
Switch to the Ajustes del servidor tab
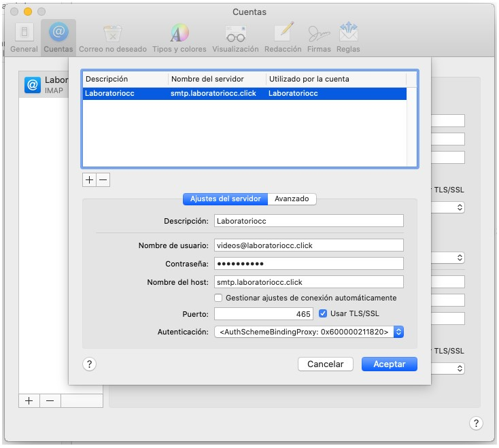[225, 199]
